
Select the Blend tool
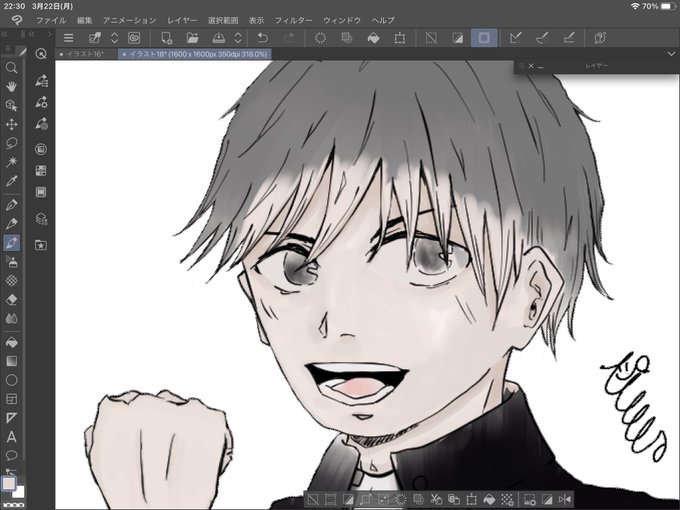12,319
